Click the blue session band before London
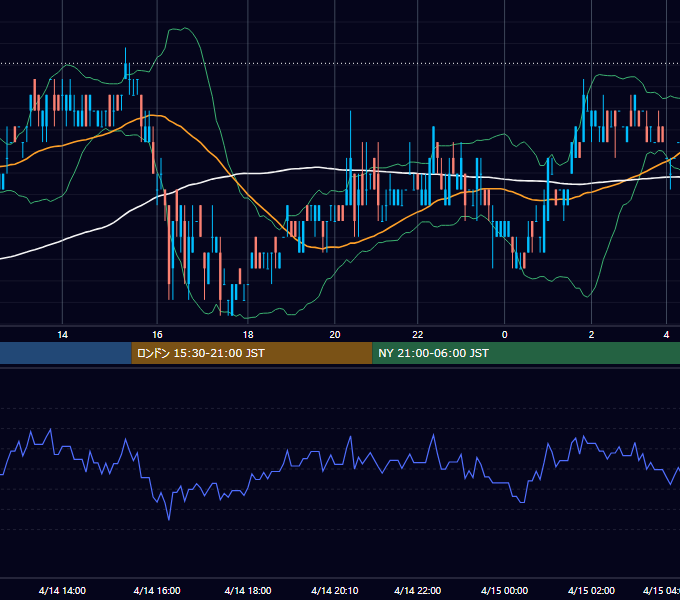This screenshot has height=600, width=680. coord(66,353)
